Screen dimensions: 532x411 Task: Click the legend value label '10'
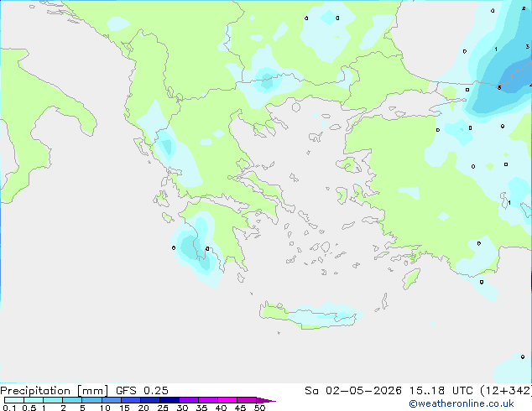(x=105, y=408)
